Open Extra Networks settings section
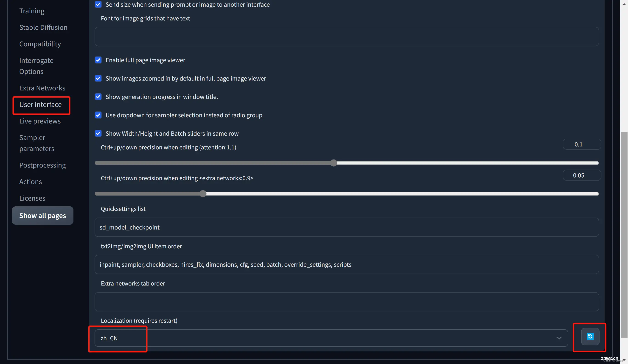Image resolution: width=628 pixels, height=364 pixels. click(42, 87)
